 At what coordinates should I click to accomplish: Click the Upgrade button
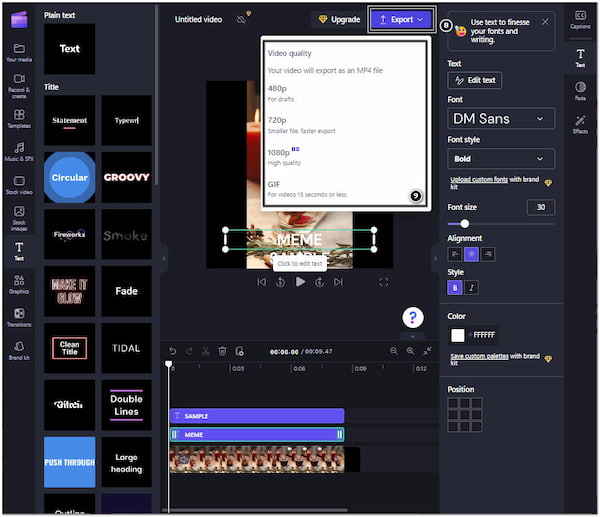pos(339,20)
